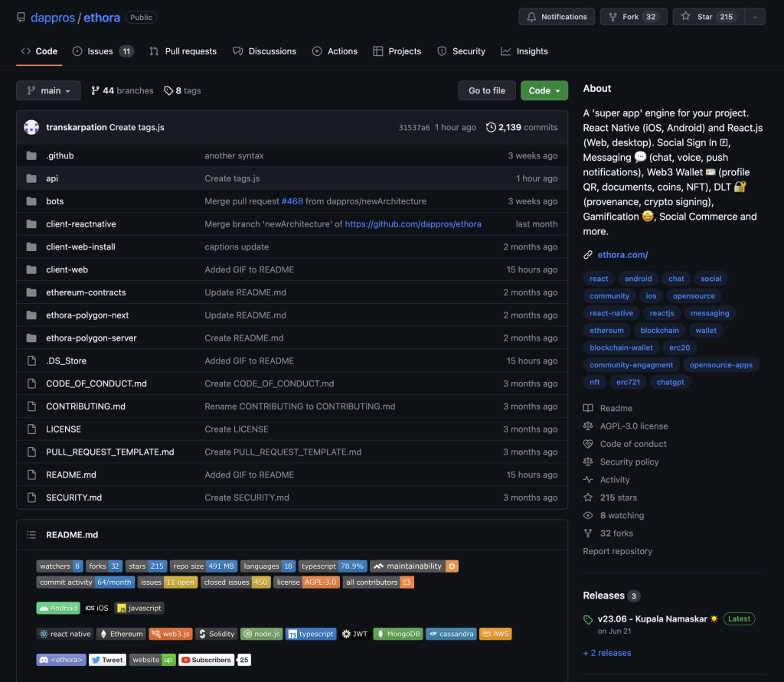
Task: Open commit hash 31537a6
Action: click(x=414, y=128)
